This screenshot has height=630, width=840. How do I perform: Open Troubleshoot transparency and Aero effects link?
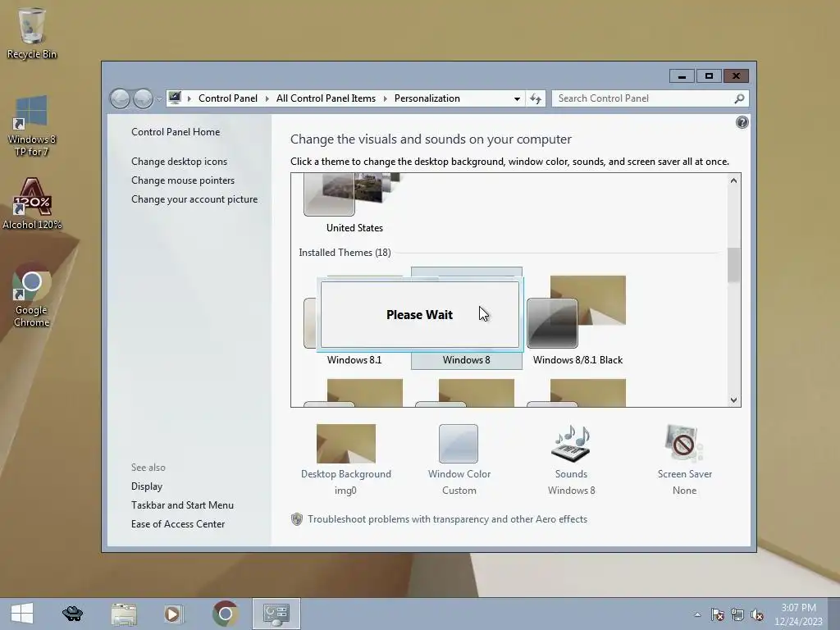[x=447, y=519]
